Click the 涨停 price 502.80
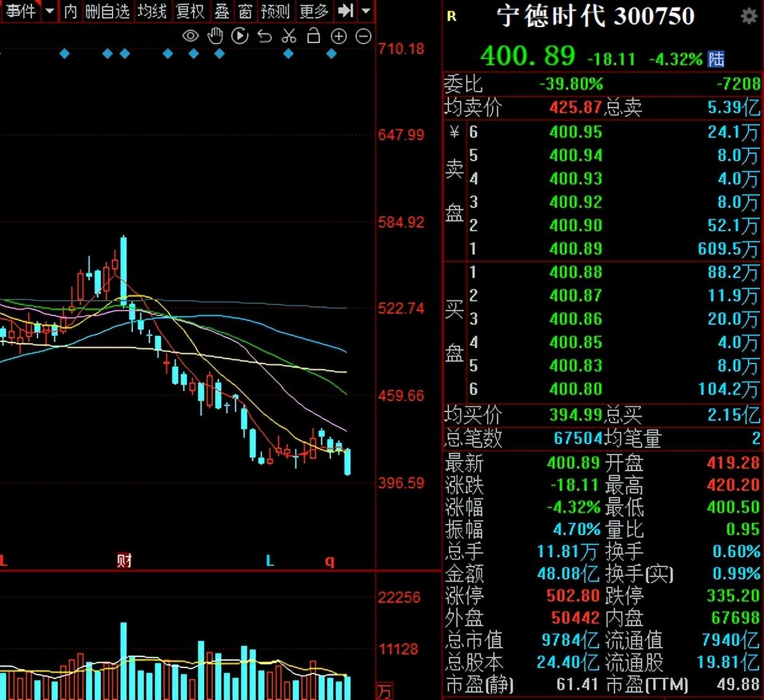Image resolution: width=764 pixels, height=700 pixels. (x=573, y=595)
